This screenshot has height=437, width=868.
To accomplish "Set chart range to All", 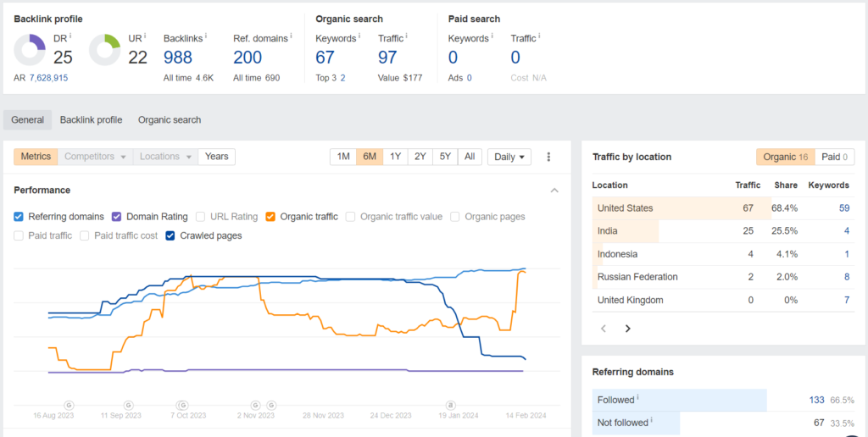I will [x=470, y=157].
